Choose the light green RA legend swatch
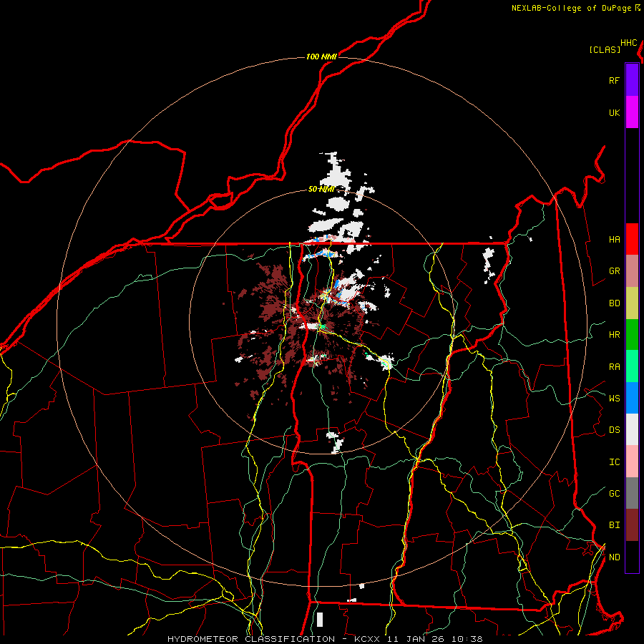 (632, 366)
